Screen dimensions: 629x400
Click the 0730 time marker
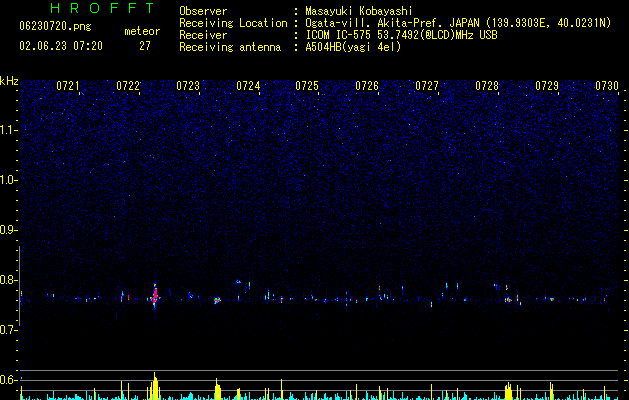click(x=607, y=86)
